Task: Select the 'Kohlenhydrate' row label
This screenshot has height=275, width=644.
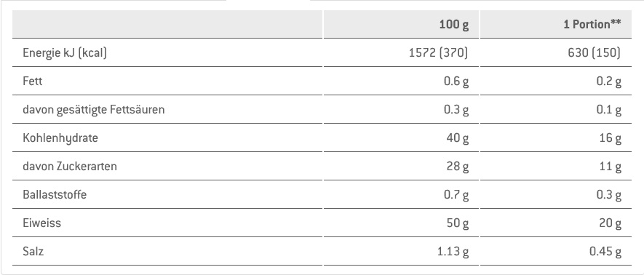Action: coord(60,138)
